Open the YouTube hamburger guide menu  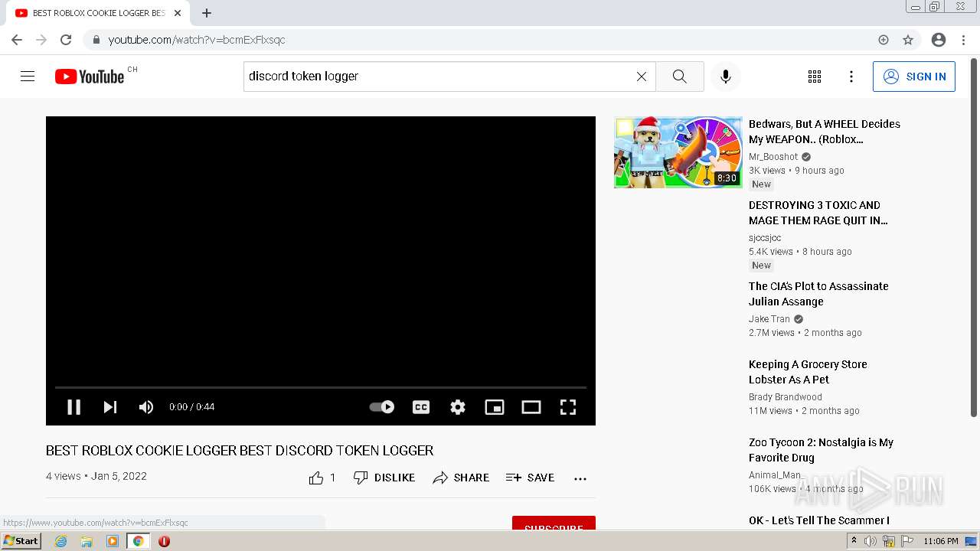click(28, 77)
